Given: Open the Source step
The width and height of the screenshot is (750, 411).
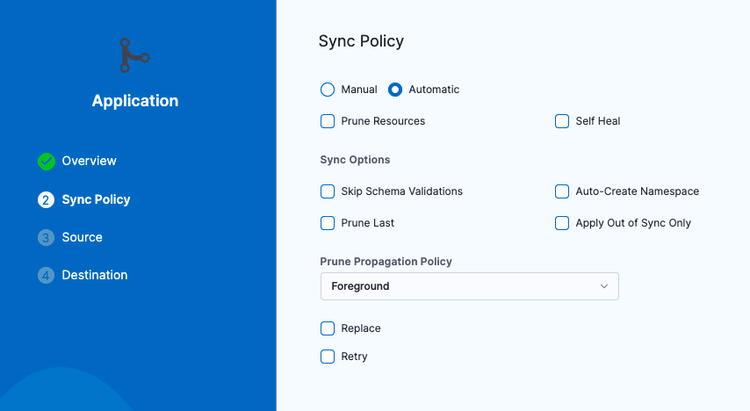Looking at the screenshot, I should pos(82,238).
